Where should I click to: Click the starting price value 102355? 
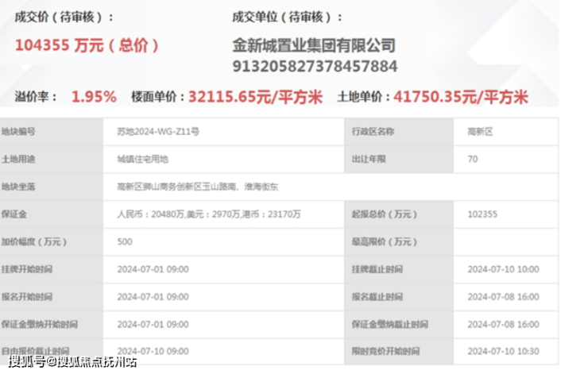[x=482, y=214]
